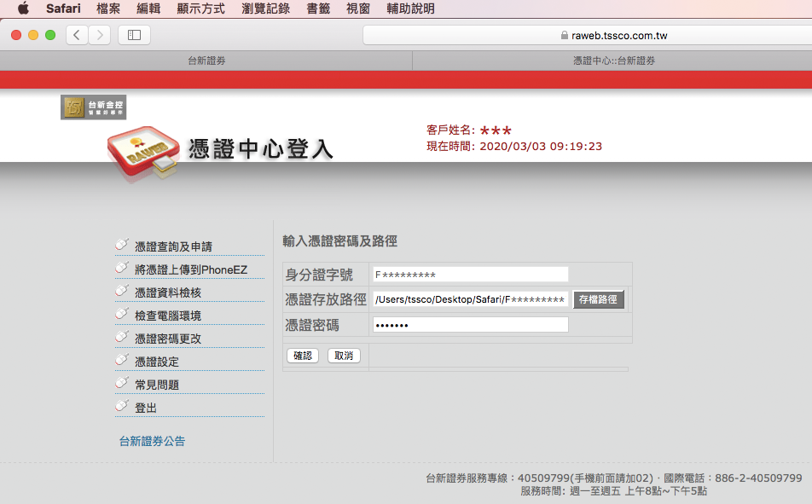The width and height of the screenshot is (812, 504).
Task: Click the icon beside 常見問題
Action: (122, 382)
